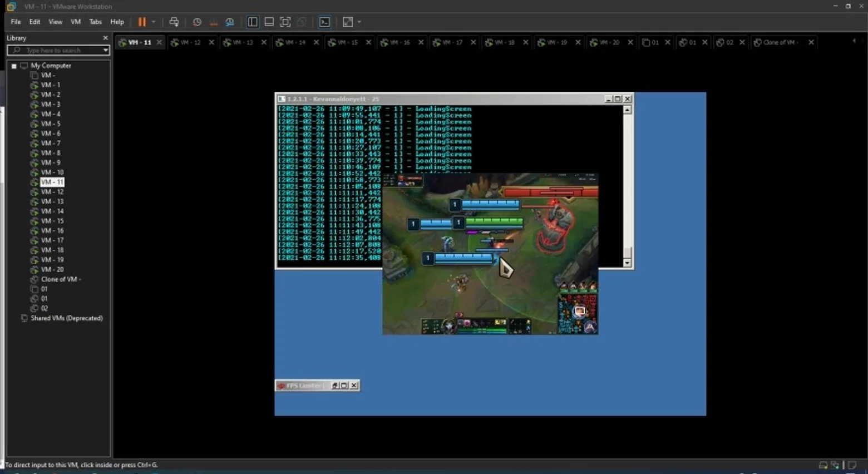This screenshot has width=868, height=474.
Task: Open the Tabs menu
Action: coord(96,22)
